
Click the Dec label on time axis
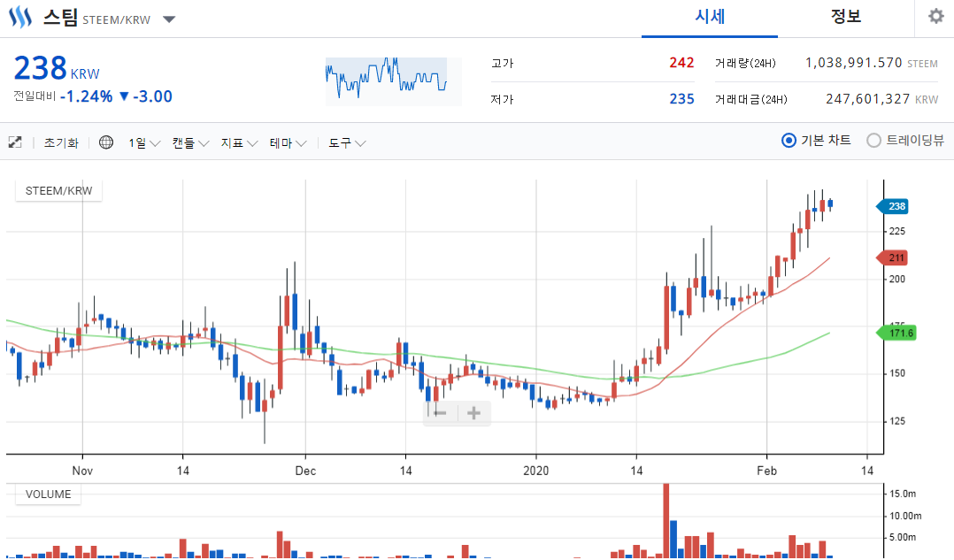pyautogui.click(x=305, y=471)
